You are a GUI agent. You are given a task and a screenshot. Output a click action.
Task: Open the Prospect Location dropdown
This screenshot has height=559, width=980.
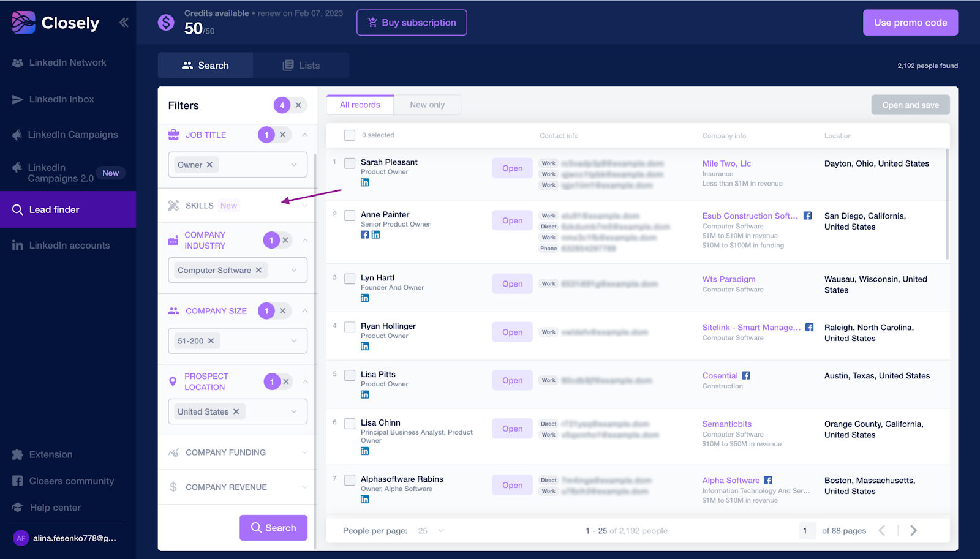294,411
